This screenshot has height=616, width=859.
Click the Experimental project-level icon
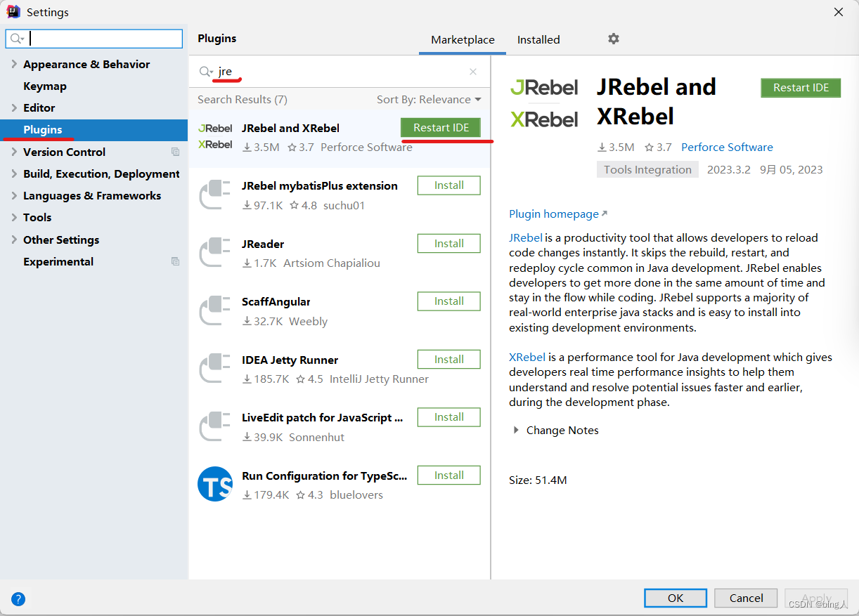click(x=176, y=261)
